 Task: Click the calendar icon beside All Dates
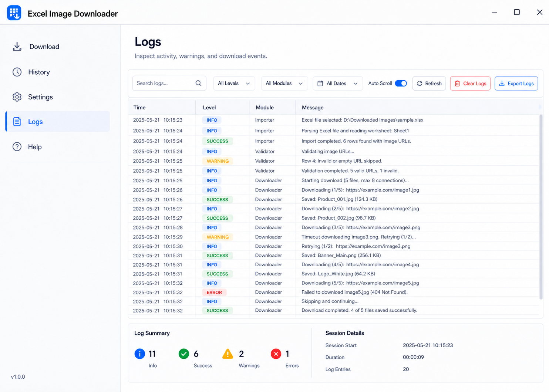[x=320, y=84]
